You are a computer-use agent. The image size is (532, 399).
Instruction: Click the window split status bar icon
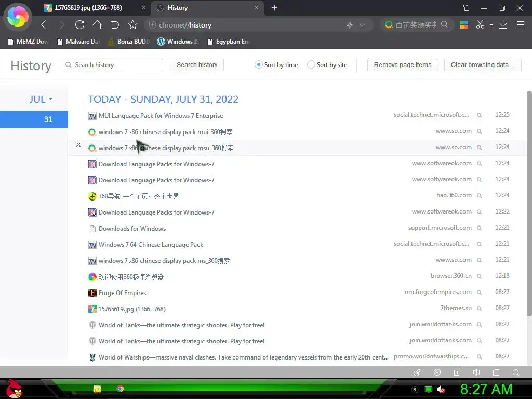496,372
